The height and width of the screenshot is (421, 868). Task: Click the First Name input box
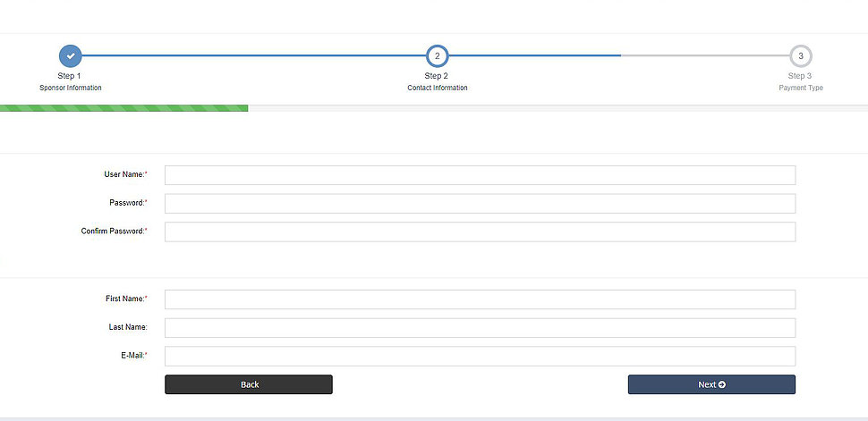pos(480,299)
